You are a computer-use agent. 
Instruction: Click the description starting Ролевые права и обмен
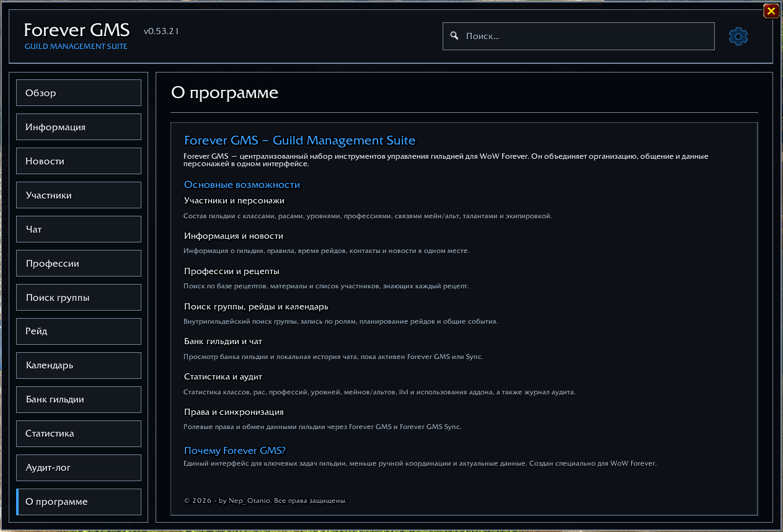click(x=322, y=427)
